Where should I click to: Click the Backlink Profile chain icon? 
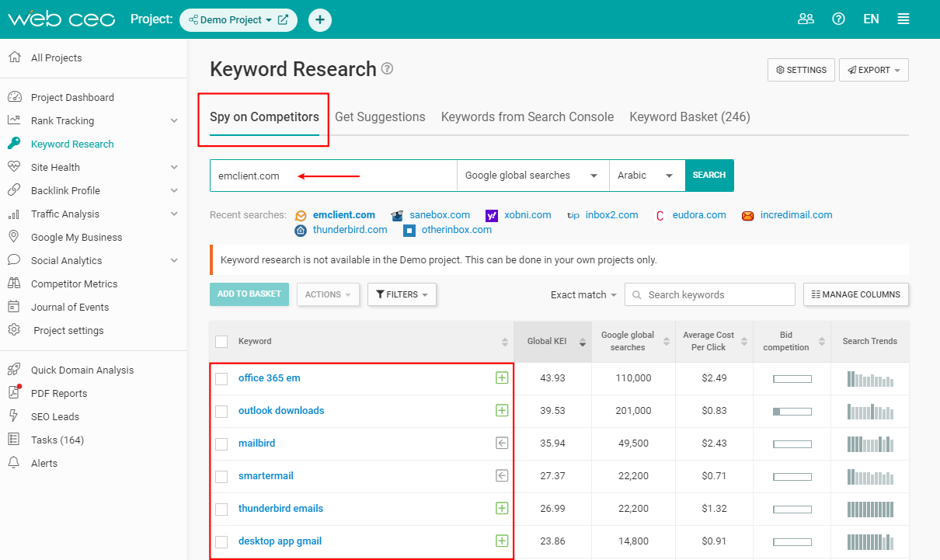point(14,190)
